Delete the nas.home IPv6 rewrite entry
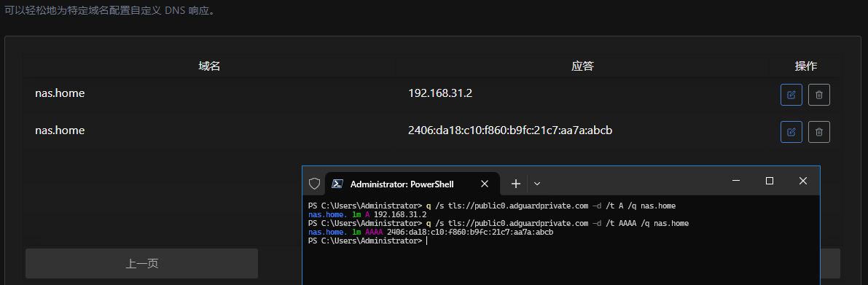Viewport: 868px width, 285px height. (819, 132)
